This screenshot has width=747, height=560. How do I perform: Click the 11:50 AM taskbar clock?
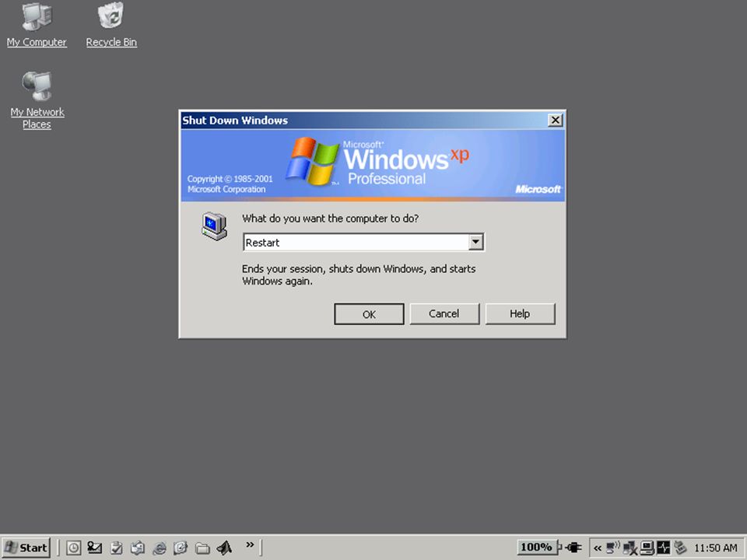point(716,548)
